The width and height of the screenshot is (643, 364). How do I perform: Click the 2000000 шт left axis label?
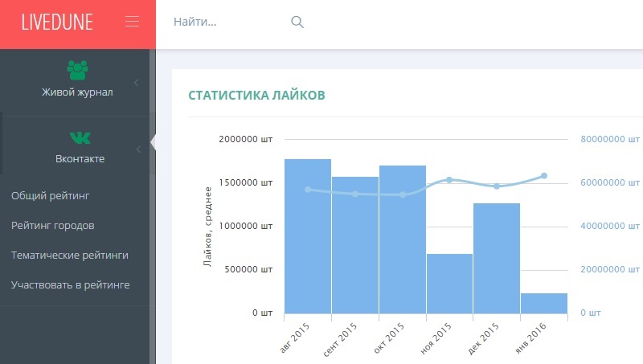[246, 139]
